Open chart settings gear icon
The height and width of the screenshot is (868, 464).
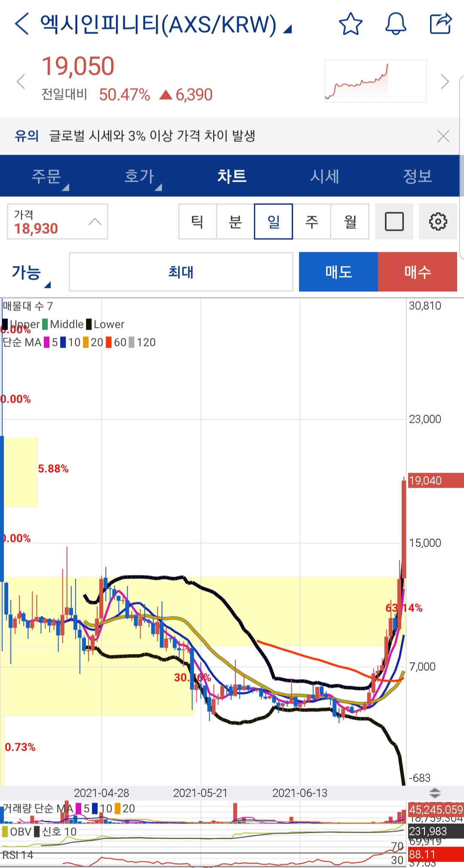pyautogui.click(x=438, y=222)
